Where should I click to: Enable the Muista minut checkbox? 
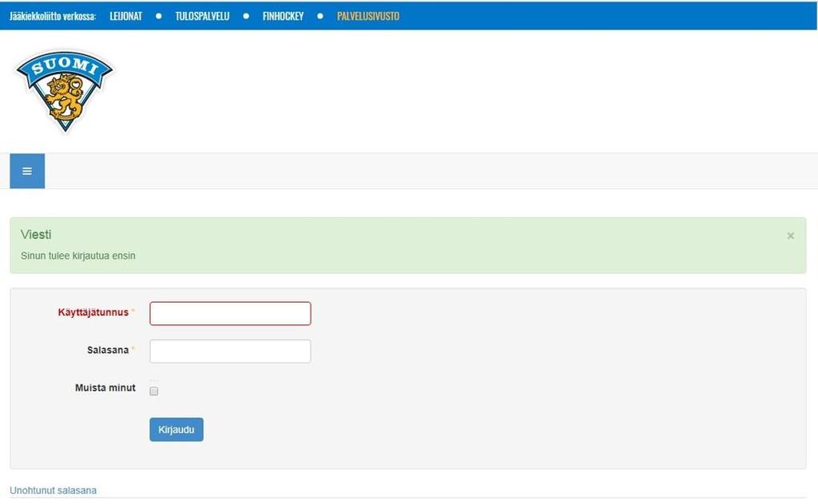click(154, 391)
